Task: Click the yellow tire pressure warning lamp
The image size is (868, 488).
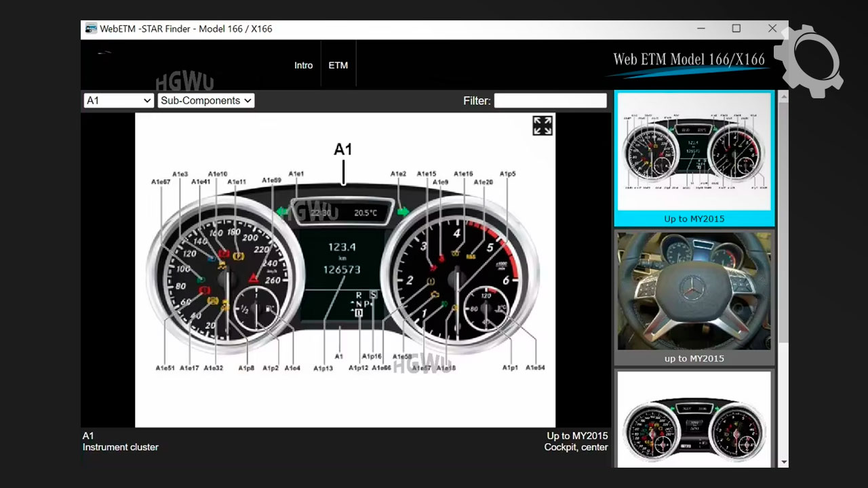Action: point(431,280)
